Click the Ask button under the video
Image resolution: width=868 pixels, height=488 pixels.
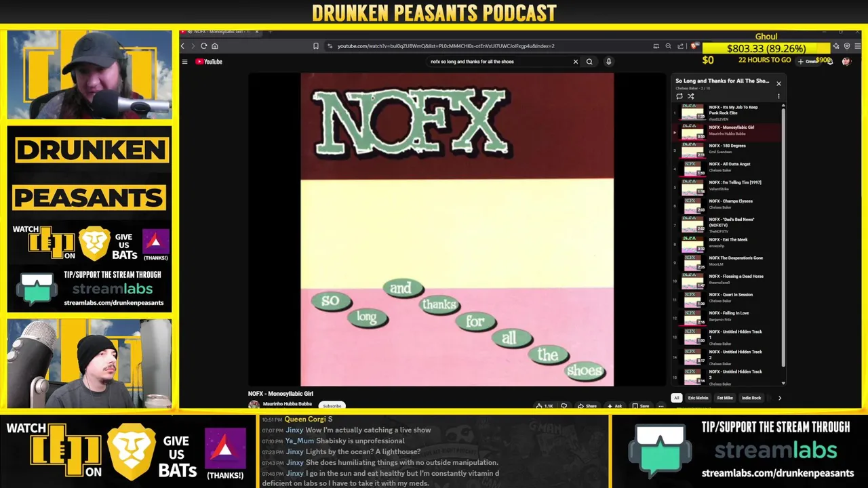614,406
